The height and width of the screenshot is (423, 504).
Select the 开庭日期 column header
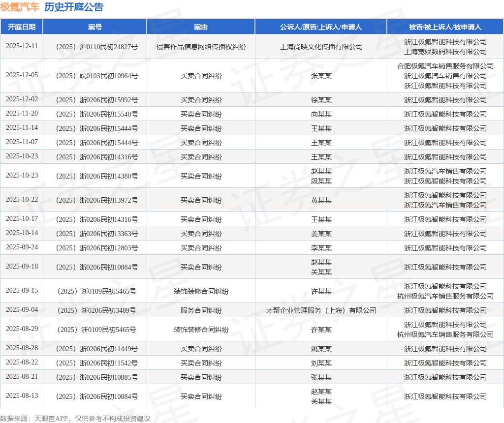coord(22,27)
